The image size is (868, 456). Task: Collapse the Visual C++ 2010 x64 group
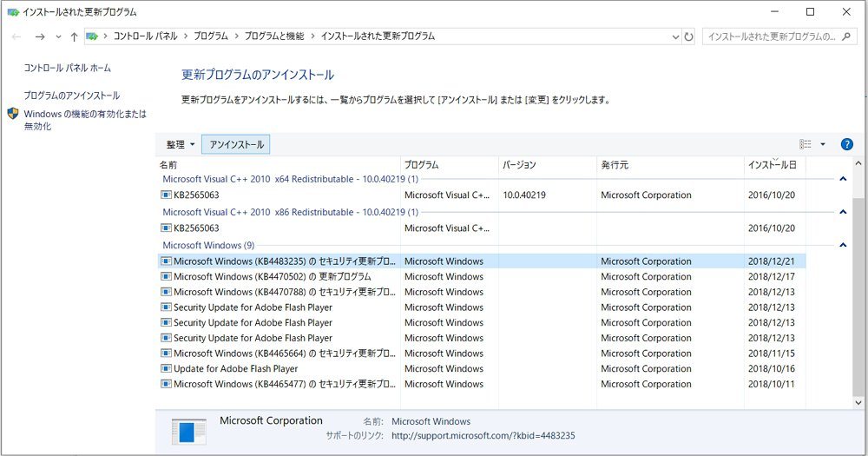coord(843,179)
